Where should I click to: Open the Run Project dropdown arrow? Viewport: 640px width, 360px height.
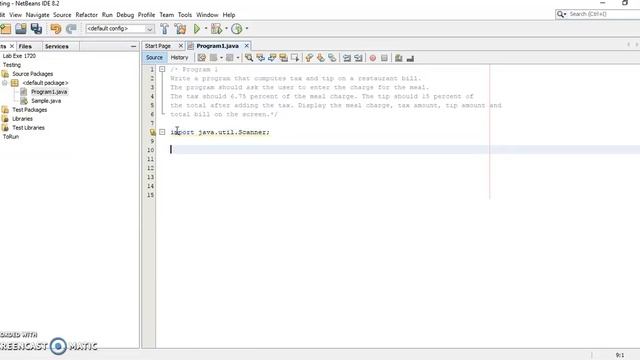206,29
